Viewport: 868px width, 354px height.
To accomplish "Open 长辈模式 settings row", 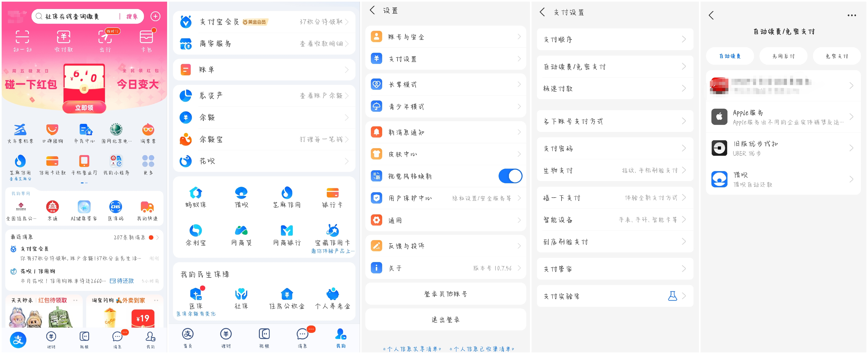I will [x=445, y=84].
